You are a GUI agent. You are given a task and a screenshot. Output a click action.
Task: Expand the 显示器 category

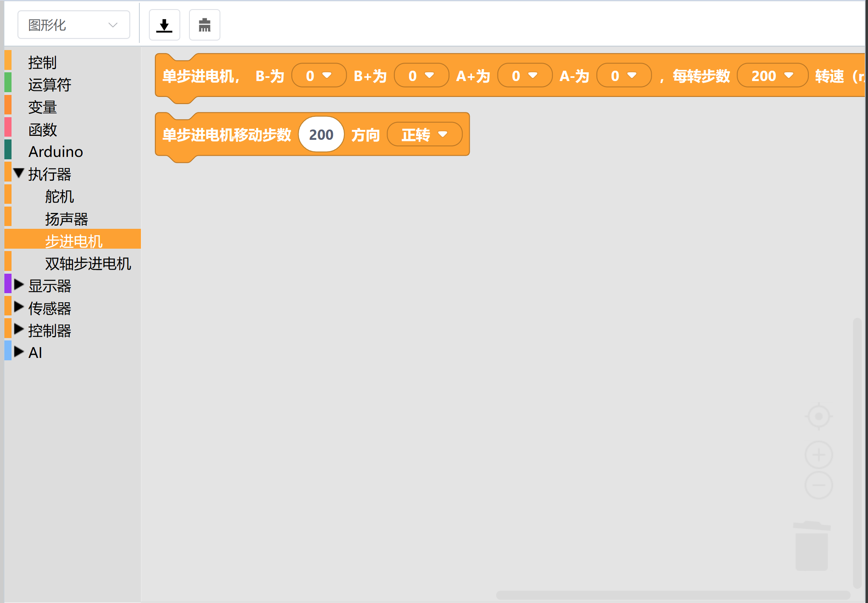point(19,285)
